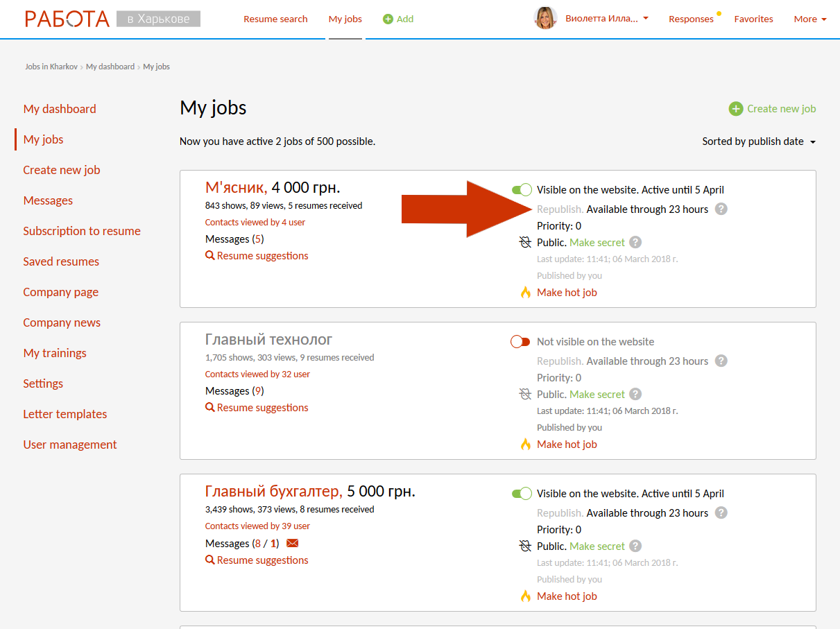Click help icon beside Republish for М'ясник job

pyautogui.click(x=721, y=209)
